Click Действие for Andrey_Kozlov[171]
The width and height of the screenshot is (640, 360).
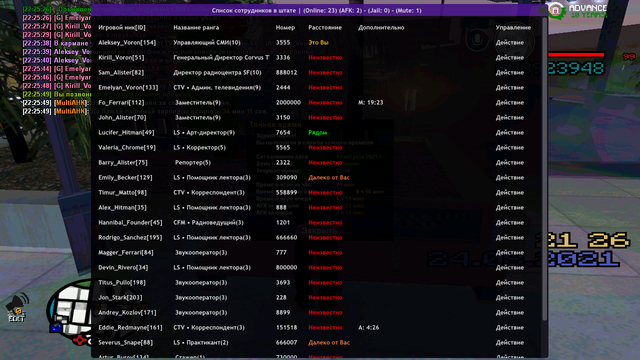click(509, 313)
